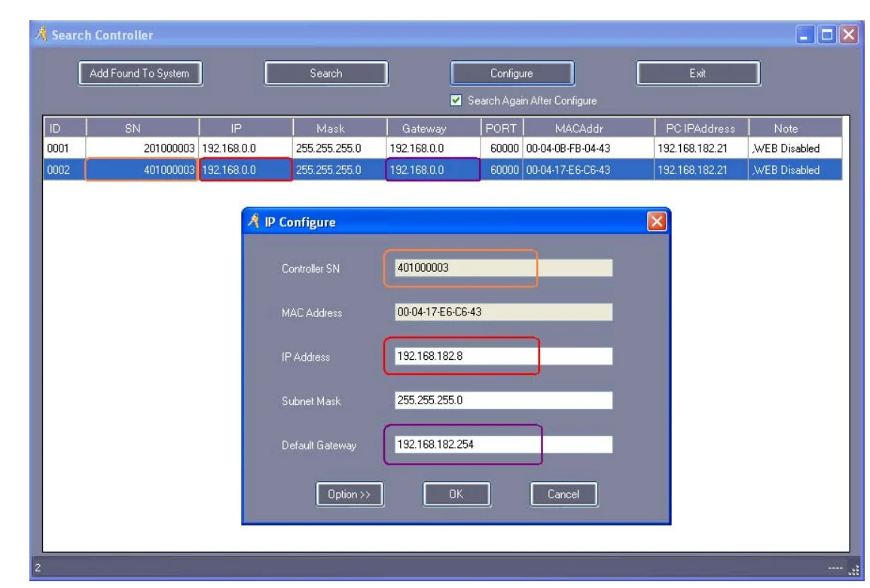Maximize the Search Controller window

pyautogui.click(x=827, y=35)
